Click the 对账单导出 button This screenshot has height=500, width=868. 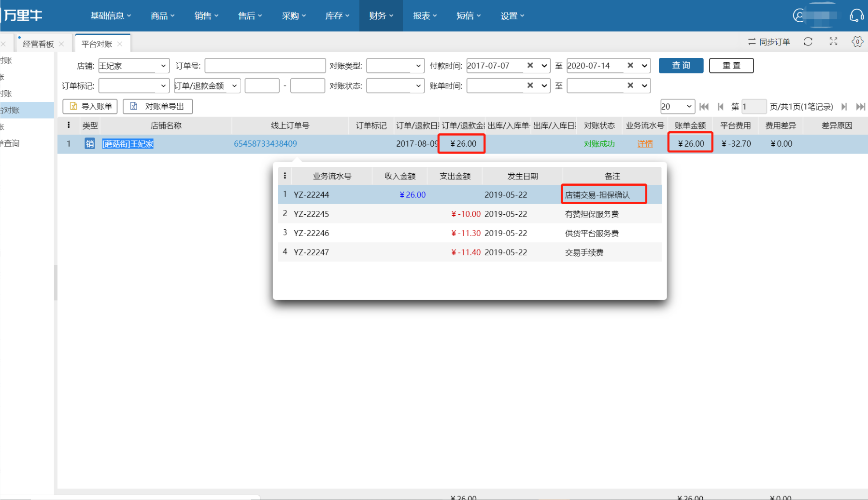click(x=158, y=106)
